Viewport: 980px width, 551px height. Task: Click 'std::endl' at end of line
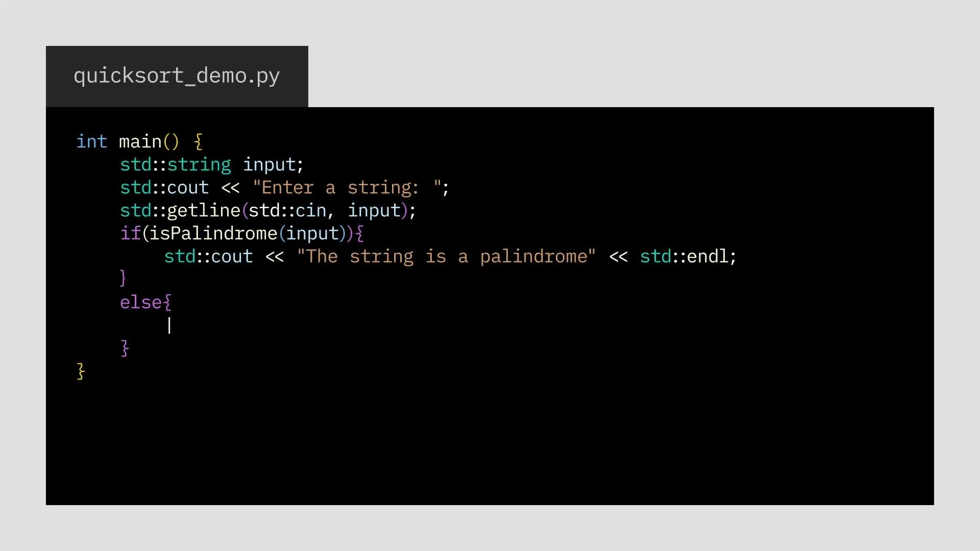pos(684,256)
